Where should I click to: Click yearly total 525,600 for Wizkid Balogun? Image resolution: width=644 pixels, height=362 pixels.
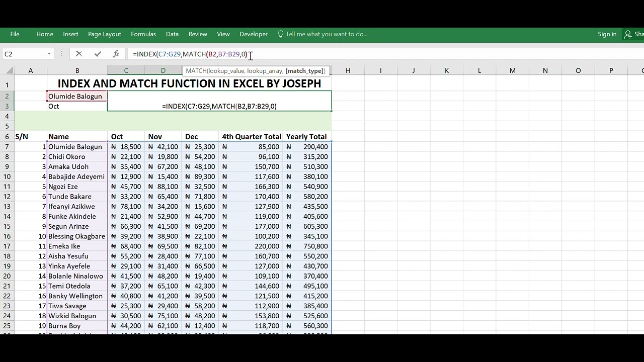point(307,316)
